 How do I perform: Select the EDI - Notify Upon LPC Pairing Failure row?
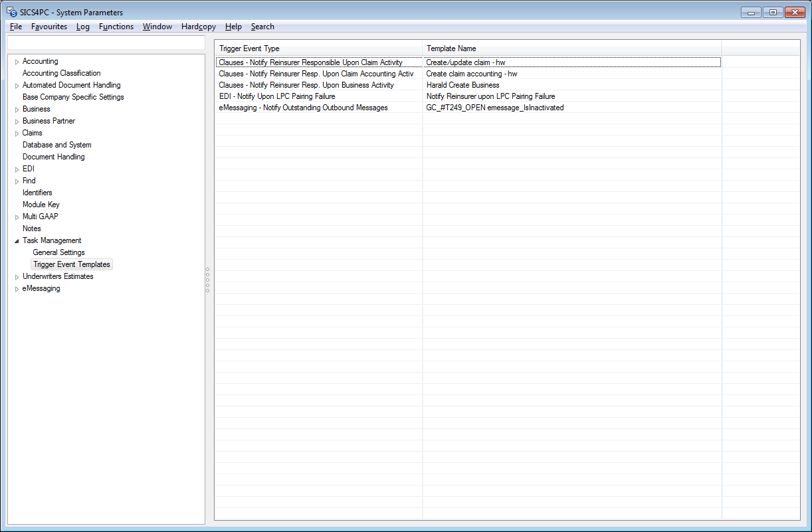[277, 96]
